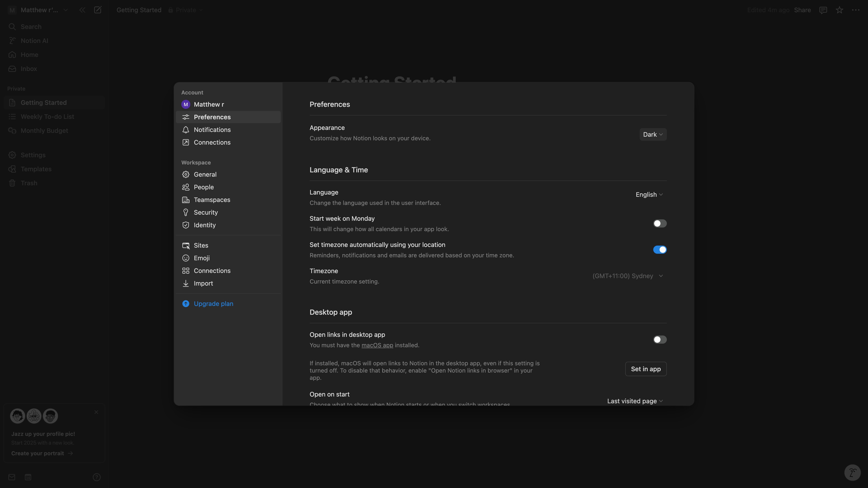The image size is (868, 488).
Task: Click the calendar icon at bottom left
Action: pyautogui.click(x=28, y=477)
